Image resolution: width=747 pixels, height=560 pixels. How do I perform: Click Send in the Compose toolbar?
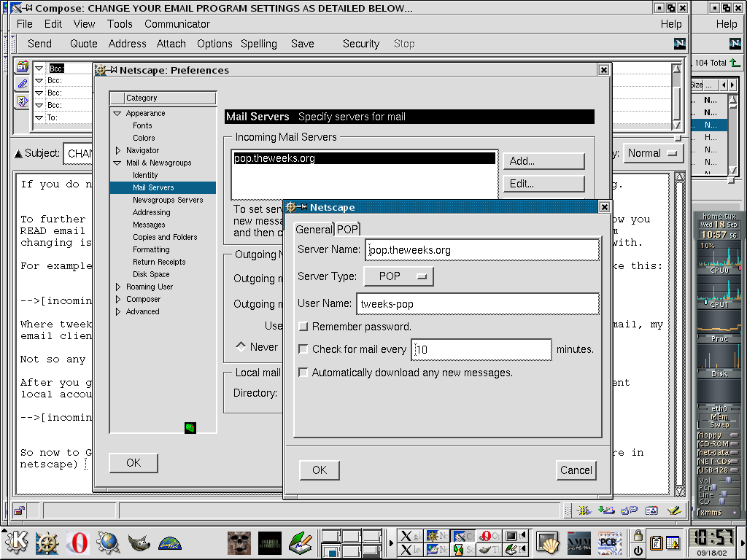tap(39, 44)
